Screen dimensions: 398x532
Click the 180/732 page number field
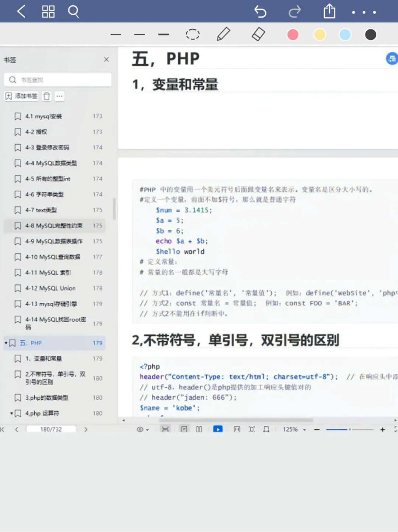click(x=51, y=430)
